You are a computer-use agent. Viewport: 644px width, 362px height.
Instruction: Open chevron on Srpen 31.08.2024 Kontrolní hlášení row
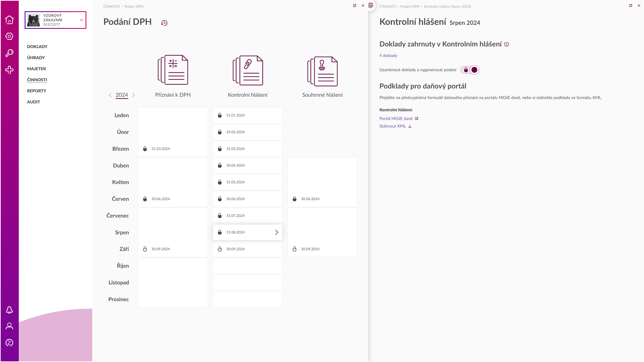[277, 232]
